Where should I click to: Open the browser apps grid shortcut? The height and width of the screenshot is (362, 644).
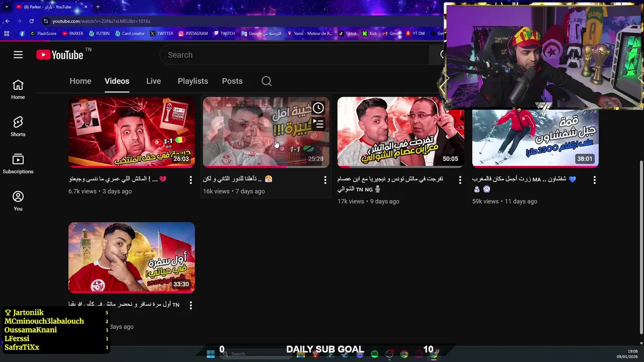click(7, 34)
